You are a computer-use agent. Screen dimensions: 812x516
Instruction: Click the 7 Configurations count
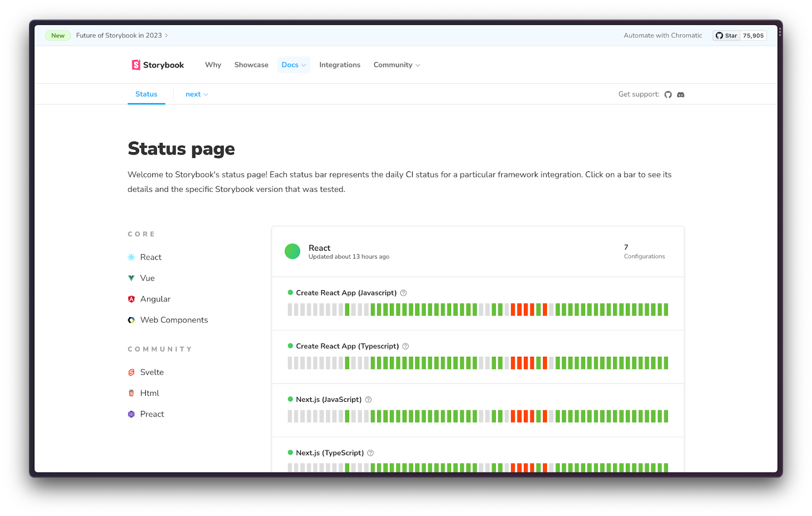[x=645, y=251]
